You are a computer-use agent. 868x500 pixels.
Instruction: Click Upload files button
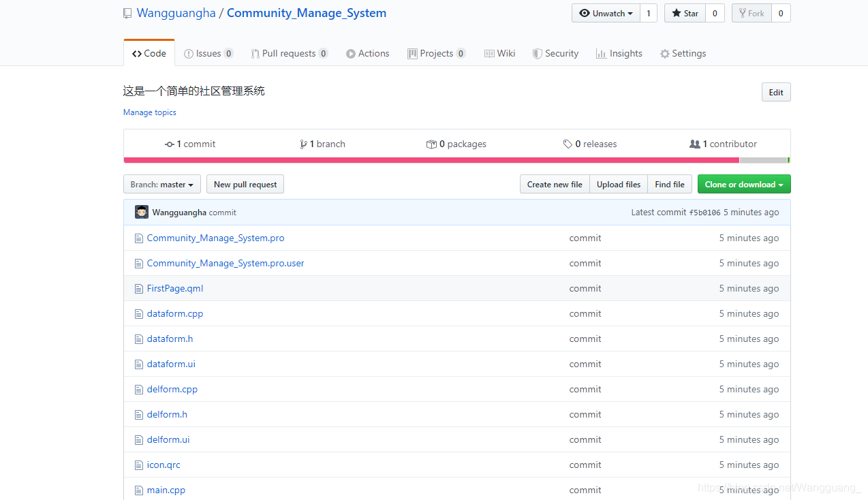pos(619,184)
